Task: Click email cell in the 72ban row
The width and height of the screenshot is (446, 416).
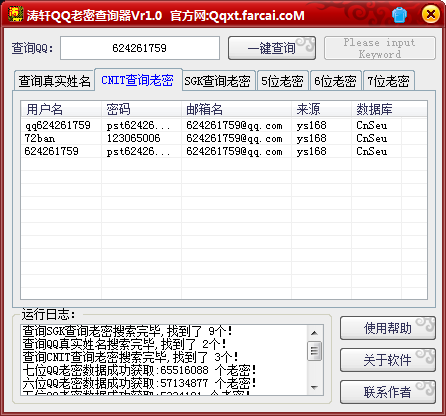Action: coord(234,138)
